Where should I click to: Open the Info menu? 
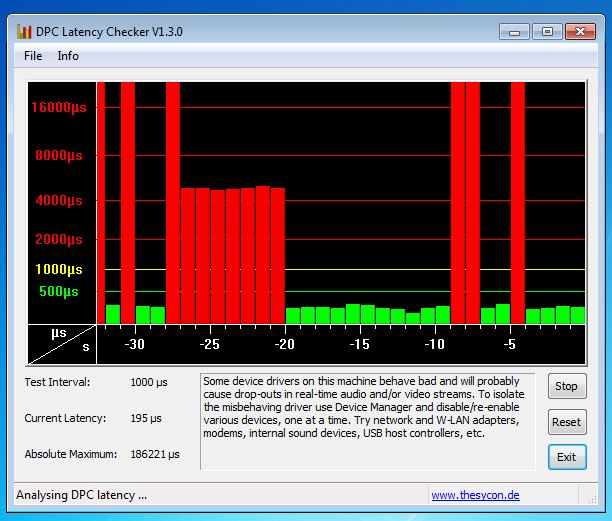(x=68, y=56)
